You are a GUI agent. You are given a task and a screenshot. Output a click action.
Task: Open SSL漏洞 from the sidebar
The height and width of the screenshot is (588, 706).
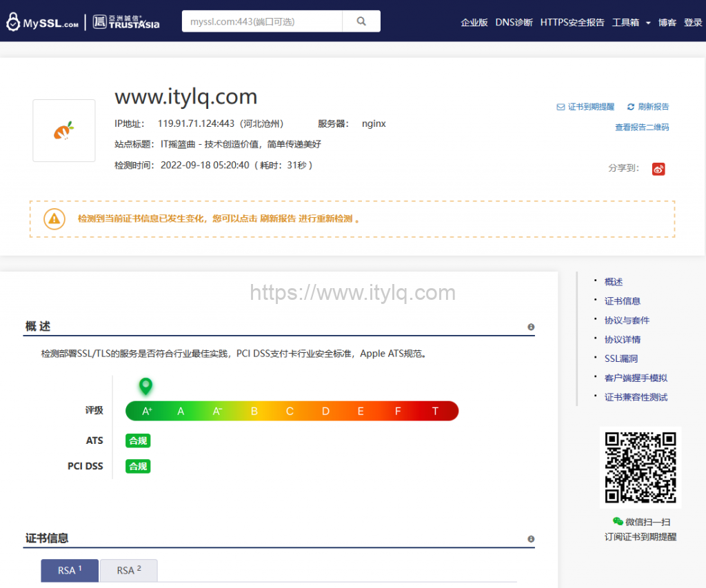click(x=622, y=358)
